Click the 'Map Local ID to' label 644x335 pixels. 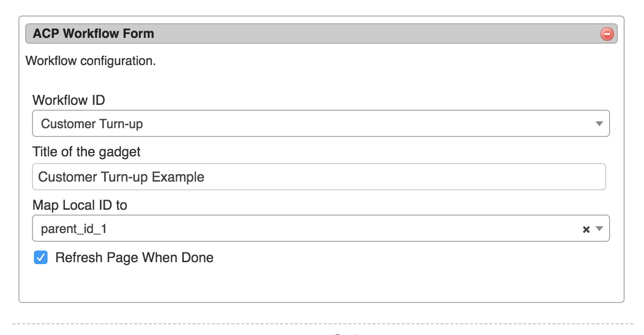tap(80, 205)
